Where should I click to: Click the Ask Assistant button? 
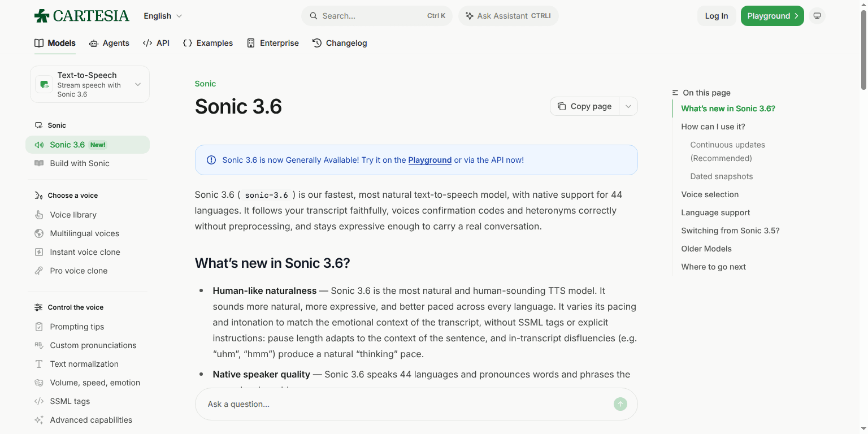click(509, 16)
